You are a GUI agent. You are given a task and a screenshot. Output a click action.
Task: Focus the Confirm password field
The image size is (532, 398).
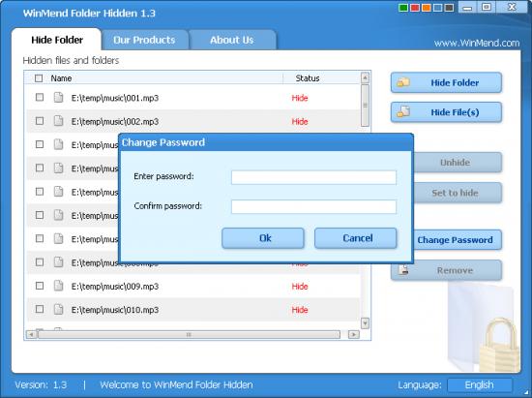pyautogui.click(x=313, y=206)
